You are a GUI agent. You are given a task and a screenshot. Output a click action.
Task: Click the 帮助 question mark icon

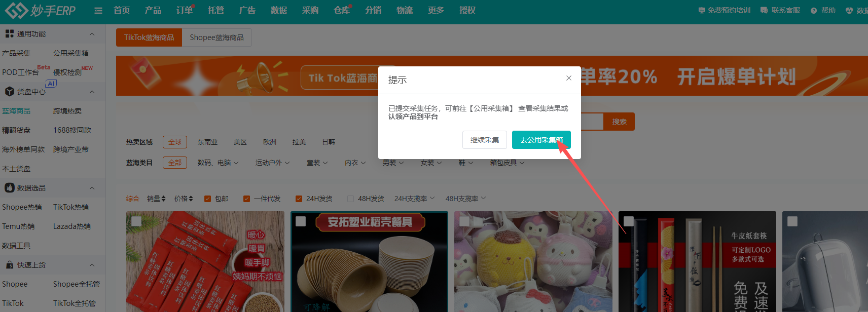tap(814, 10)
